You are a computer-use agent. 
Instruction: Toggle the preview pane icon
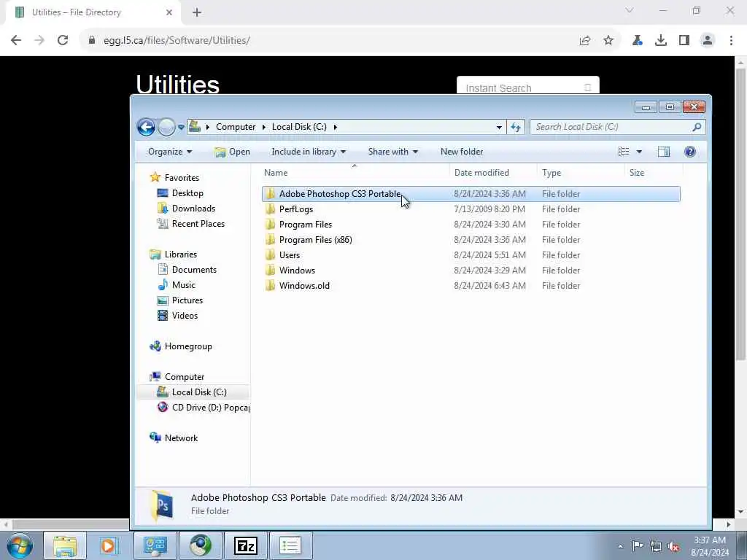[664, 152]
